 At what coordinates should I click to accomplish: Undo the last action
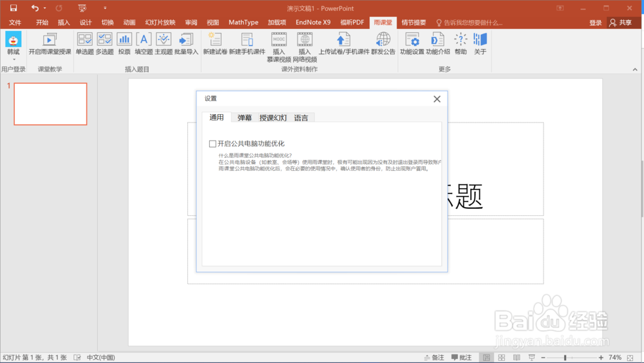(35, 8)
